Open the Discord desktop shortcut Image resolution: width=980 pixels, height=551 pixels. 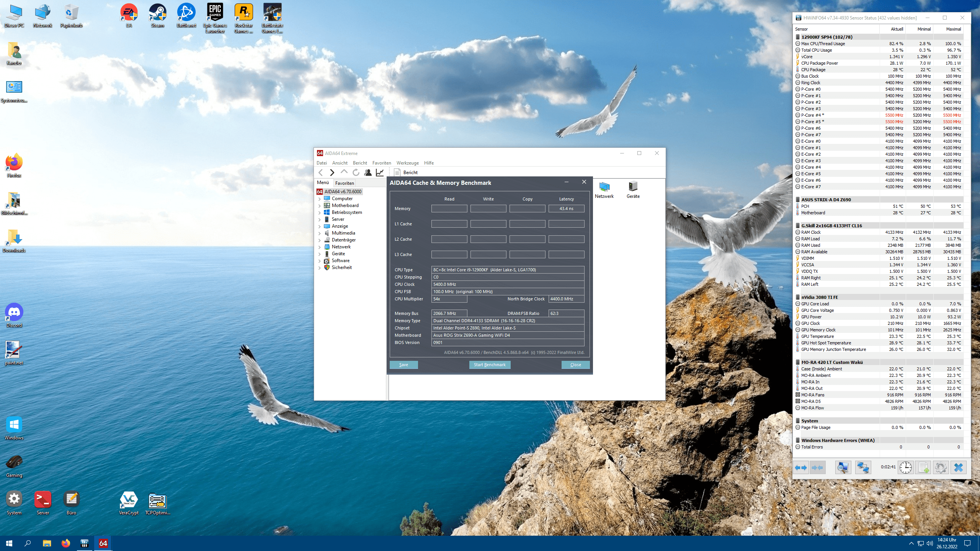coord(14,316)
